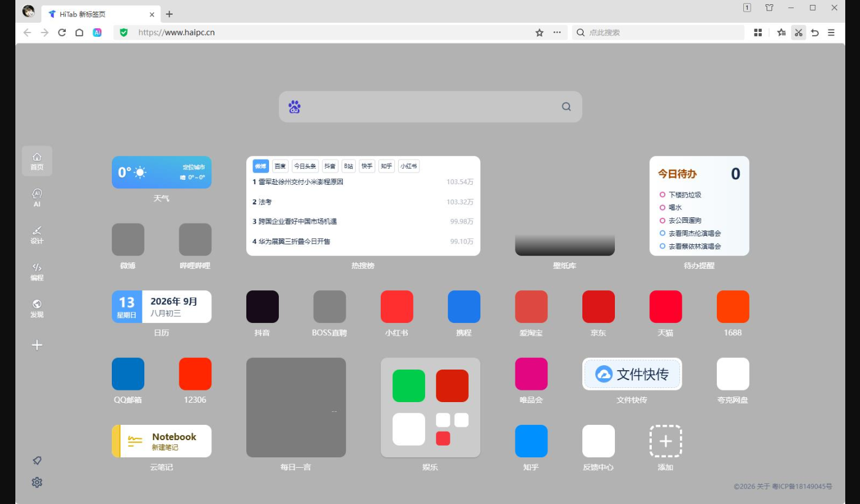Open the 京东 shortcut tile
This screenshot has height=504, width=860.
[598, 306]
